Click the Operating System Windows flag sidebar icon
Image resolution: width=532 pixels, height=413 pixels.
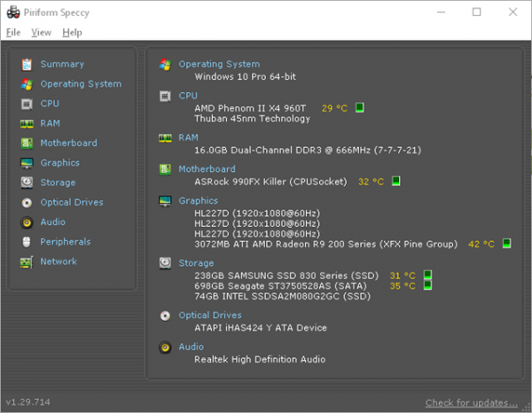pyautogui.click(x=27, y=84)
